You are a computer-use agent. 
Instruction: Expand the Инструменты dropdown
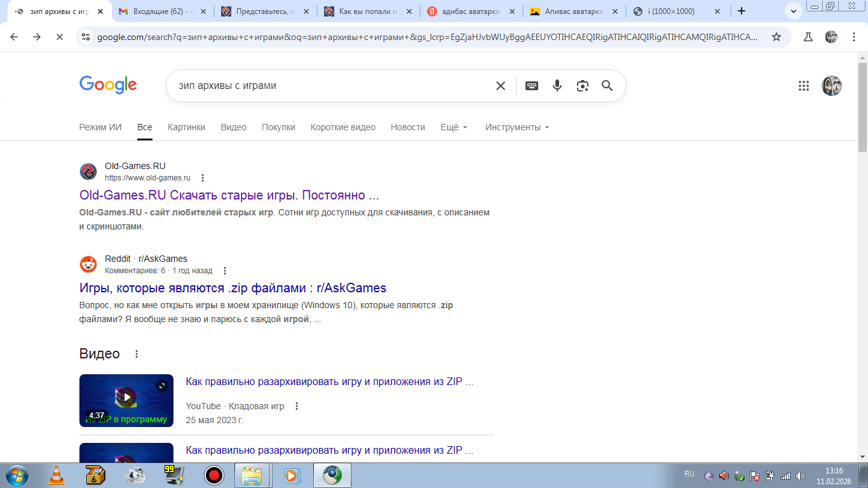click(517, 127)
